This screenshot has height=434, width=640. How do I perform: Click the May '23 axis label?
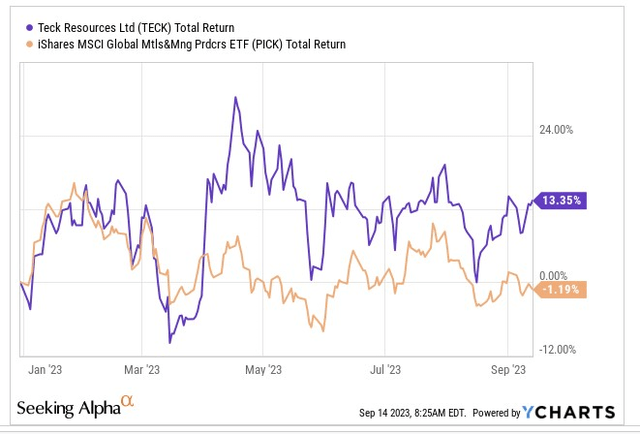(x=262, y=368)
